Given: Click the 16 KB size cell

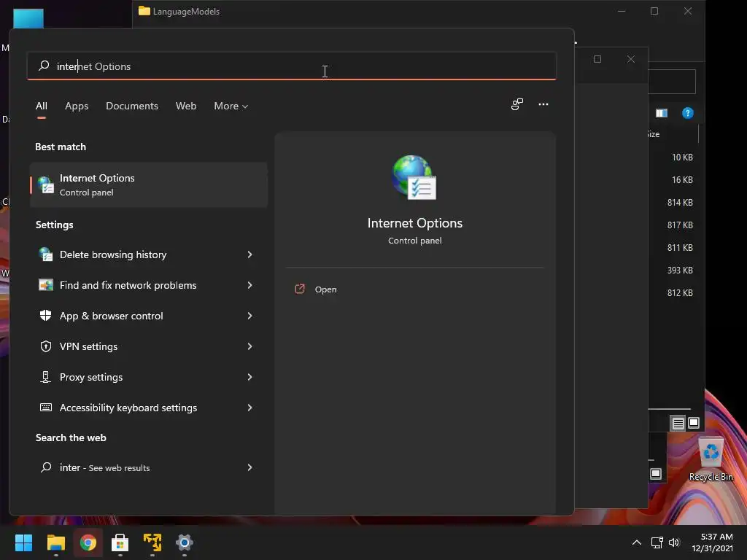Looking at the screenshot, I should (682, 180).
